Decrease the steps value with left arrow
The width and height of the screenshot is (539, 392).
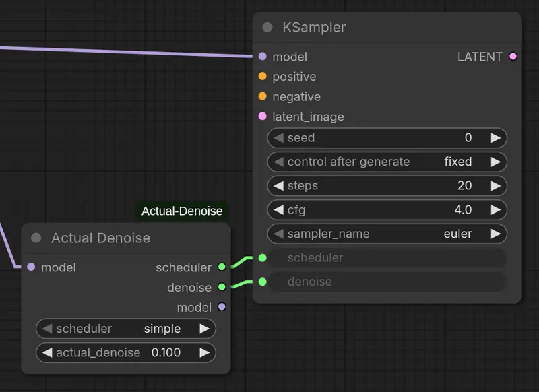tap(278, 186)
